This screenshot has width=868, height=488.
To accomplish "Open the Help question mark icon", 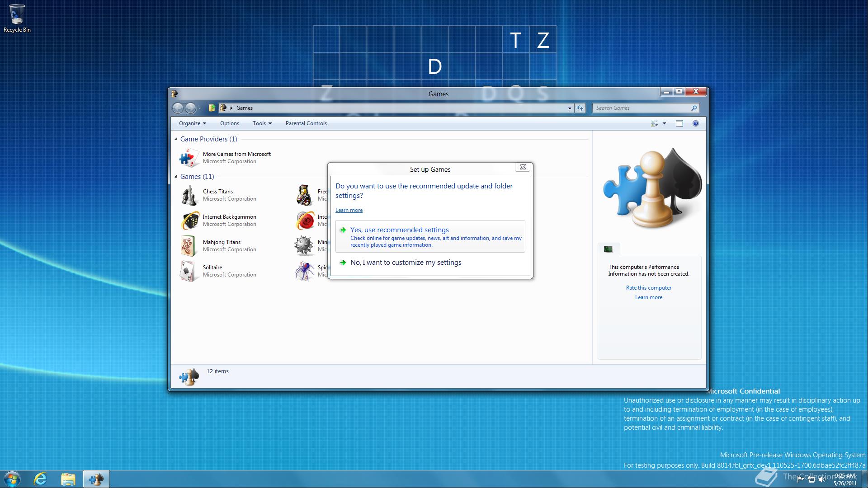I will point(696,123).
